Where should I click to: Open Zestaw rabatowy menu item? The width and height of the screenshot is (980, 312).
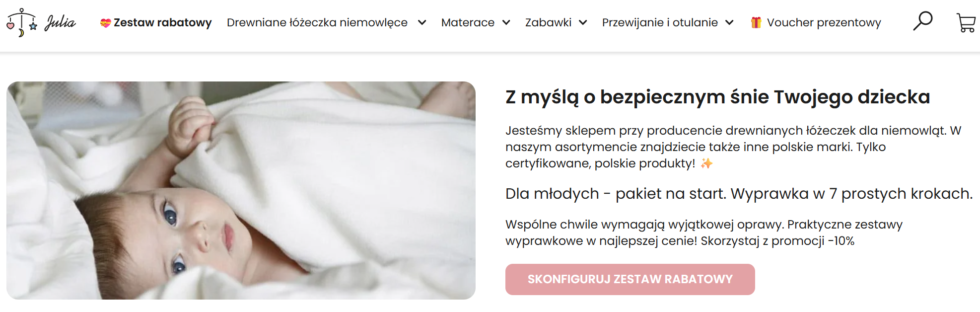point(156,22)
